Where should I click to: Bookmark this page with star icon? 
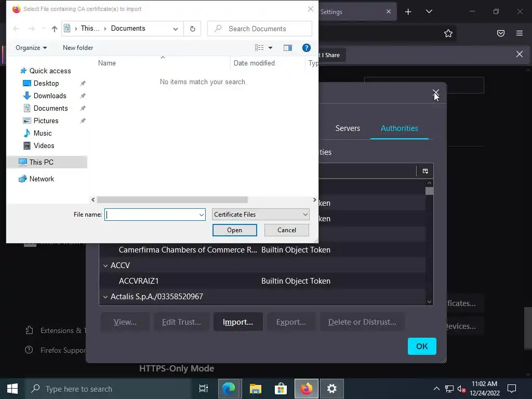(x=448, y=33)
